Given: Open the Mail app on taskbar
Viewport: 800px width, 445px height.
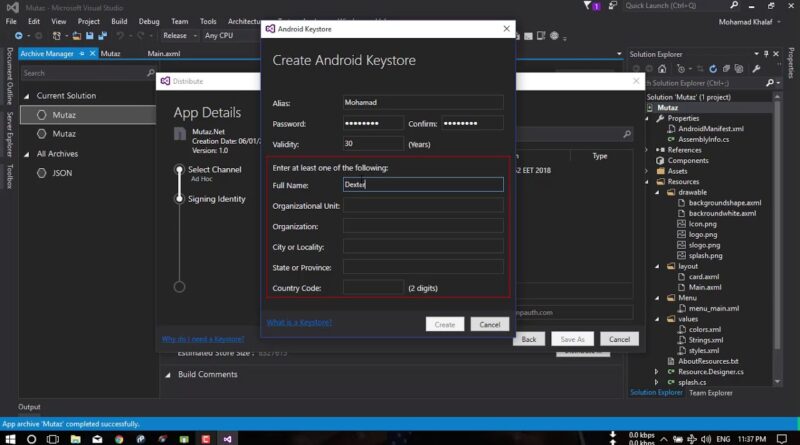Looking at the screenshot, I should (97, 439).
